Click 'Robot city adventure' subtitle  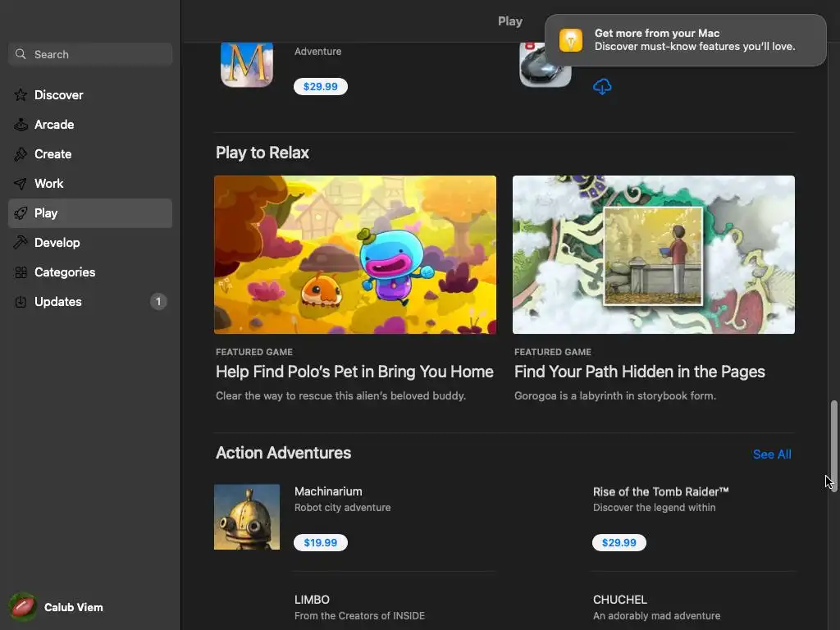(342, 507)
